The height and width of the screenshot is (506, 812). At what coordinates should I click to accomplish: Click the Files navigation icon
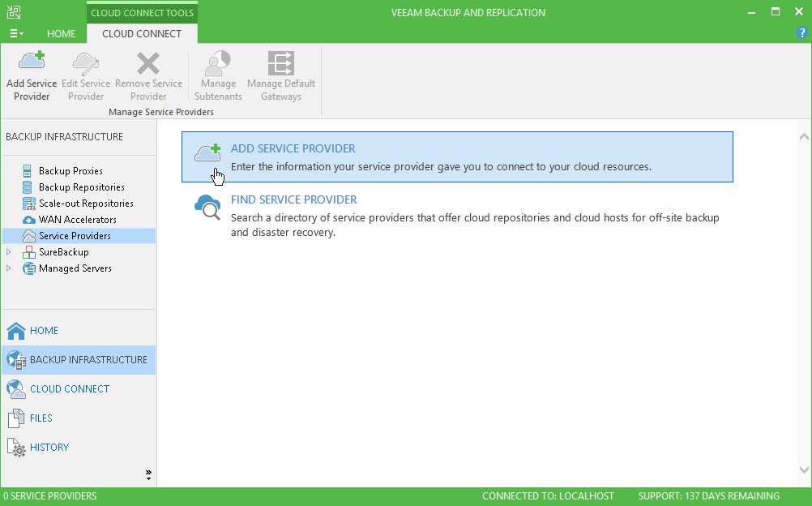pyautogui.click(x=16, y=418)
